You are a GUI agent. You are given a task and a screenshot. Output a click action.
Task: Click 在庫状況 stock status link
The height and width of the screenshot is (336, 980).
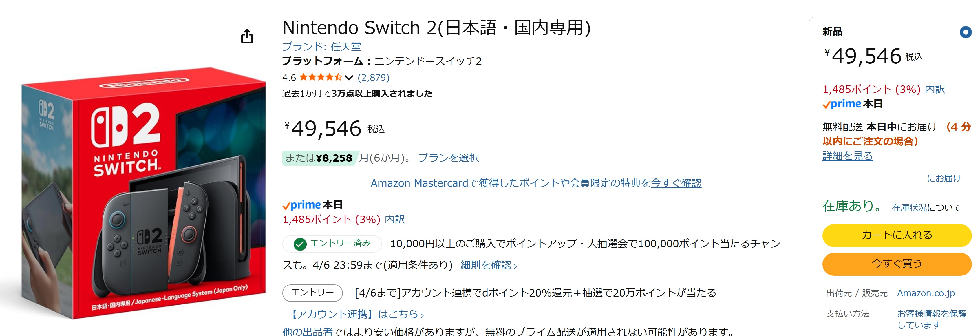click(909, 208)
